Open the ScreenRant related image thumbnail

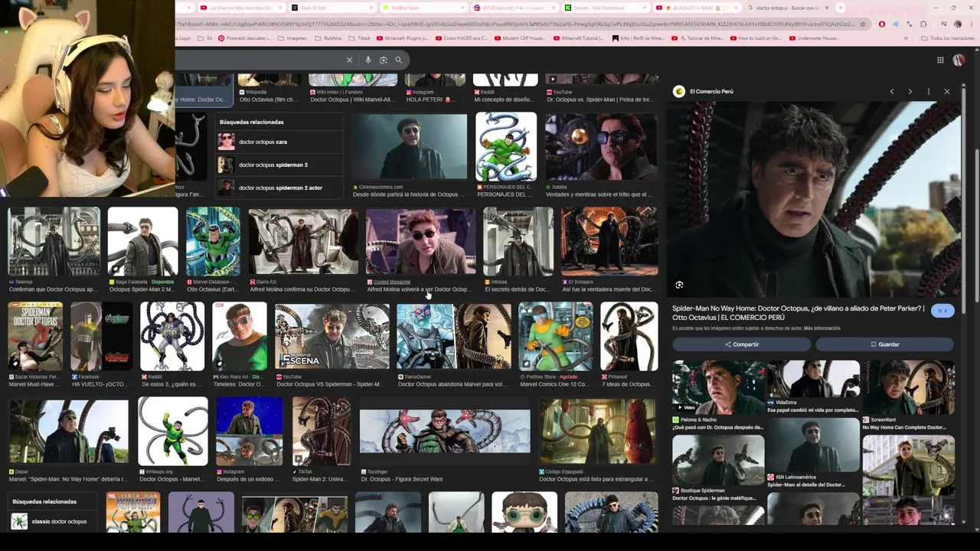click(909, 387)
